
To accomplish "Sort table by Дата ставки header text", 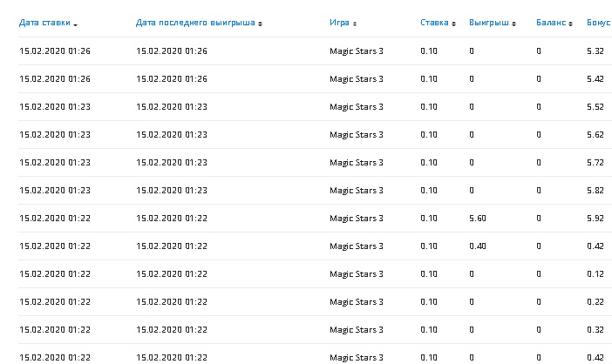I will click(44, 23).
